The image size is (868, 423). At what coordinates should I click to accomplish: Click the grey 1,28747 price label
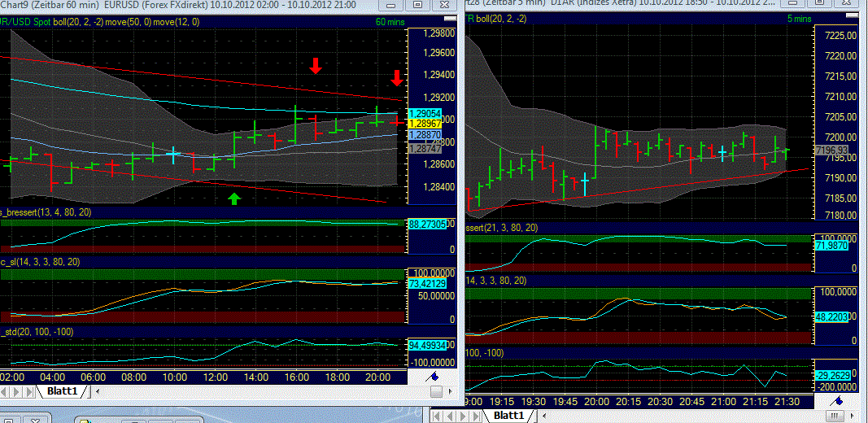(425, 149)
